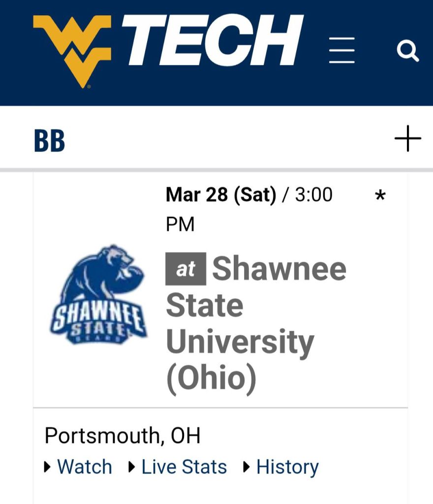
Task: Click the WV flying logo mark
Action: point(75,49)
